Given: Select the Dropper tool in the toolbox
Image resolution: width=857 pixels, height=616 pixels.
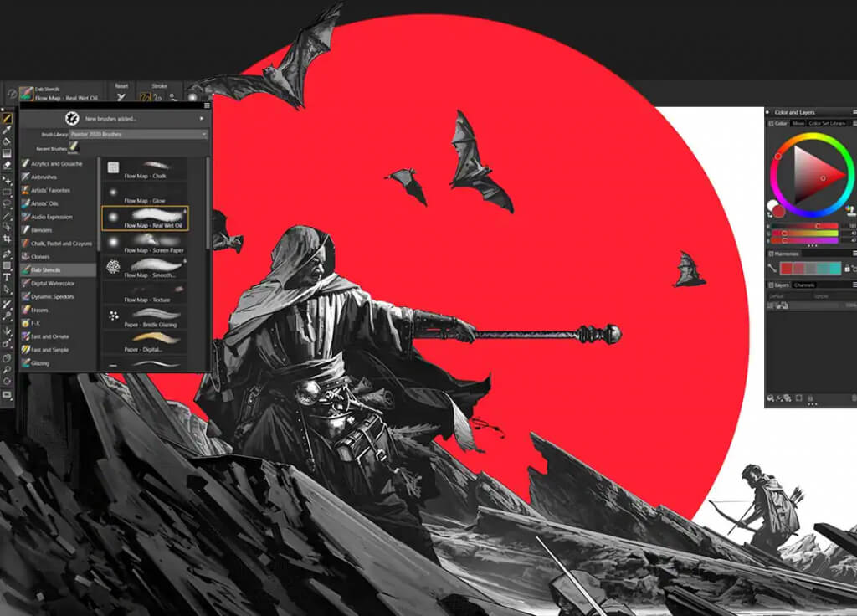Looking at the screenshot, I should (8, 128).
